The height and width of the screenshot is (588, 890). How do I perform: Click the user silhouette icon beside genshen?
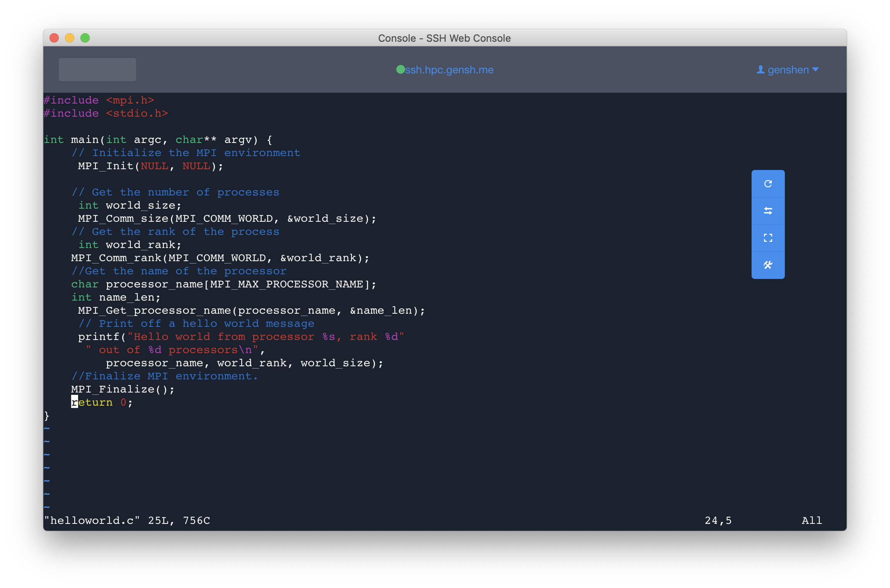[x=760, y=70]
